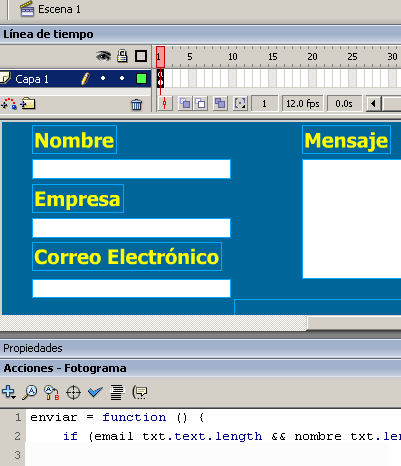
Task: Click frame 20 on the timeline ruler
Action: (312, 57)
